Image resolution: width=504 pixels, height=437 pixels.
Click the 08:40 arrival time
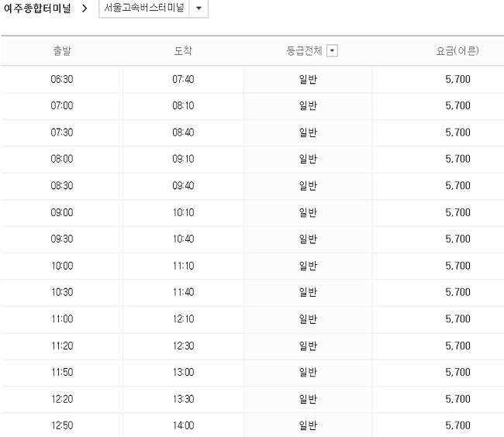coord(183,132)
